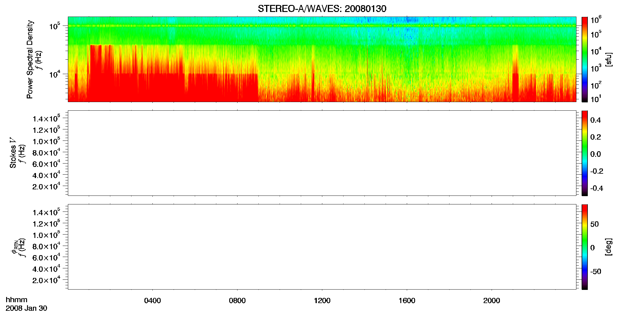This screenshot has height=332, width=644.
Task: Click the "0400" time tick label
Action: [152, 301]
